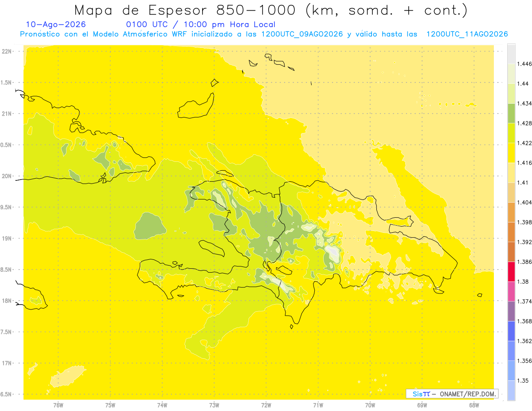Click the legend value '1.398'
Screen dimensions: 532x411
tap(524, 222)
